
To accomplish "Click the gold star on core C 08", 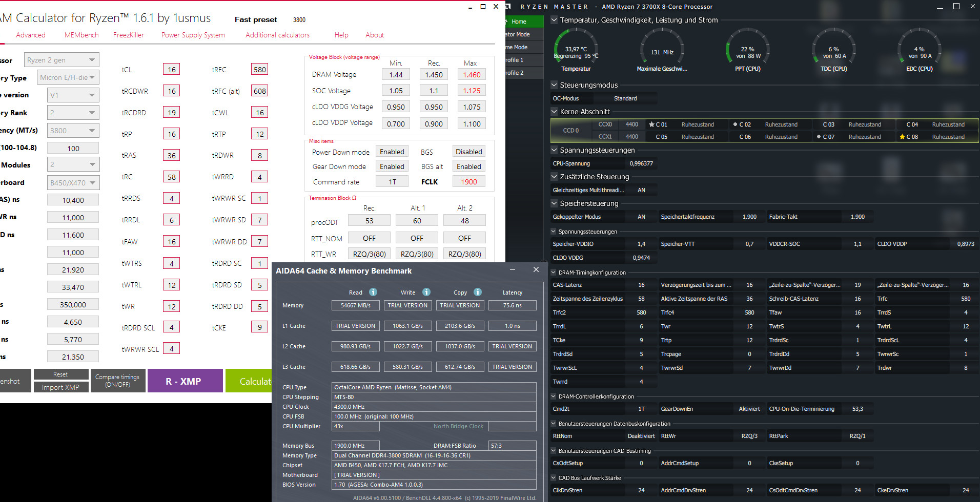I will 902,137.
